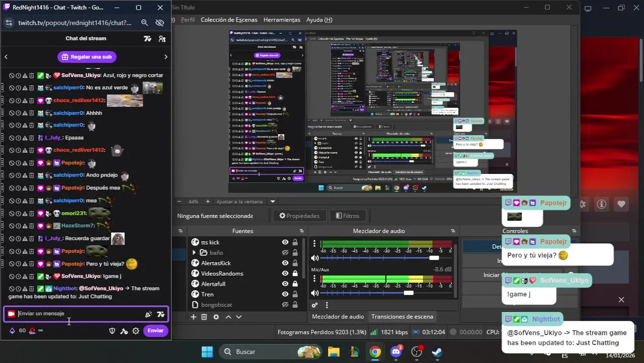Image resolution: width=644 pixels, height=363 pixels.
Task: Click the left chevron in chat gift banner
Action: pos(6,57)
